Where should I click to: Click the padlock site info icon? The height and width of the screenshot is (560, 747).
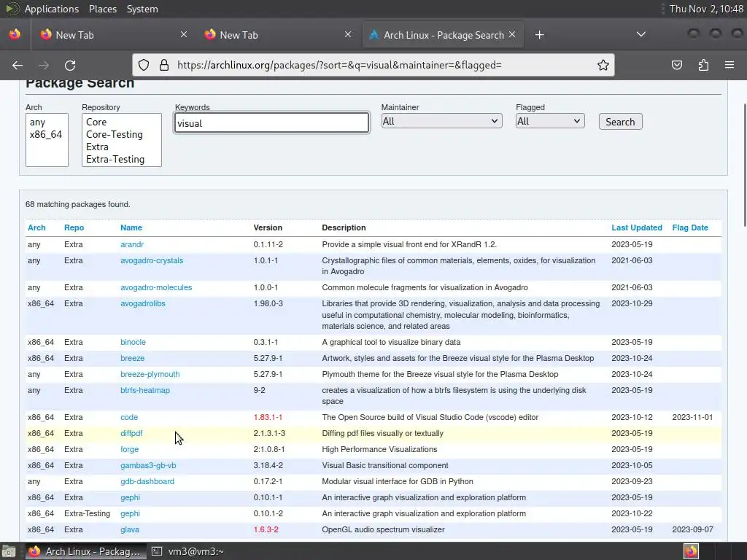pos(164,65)
